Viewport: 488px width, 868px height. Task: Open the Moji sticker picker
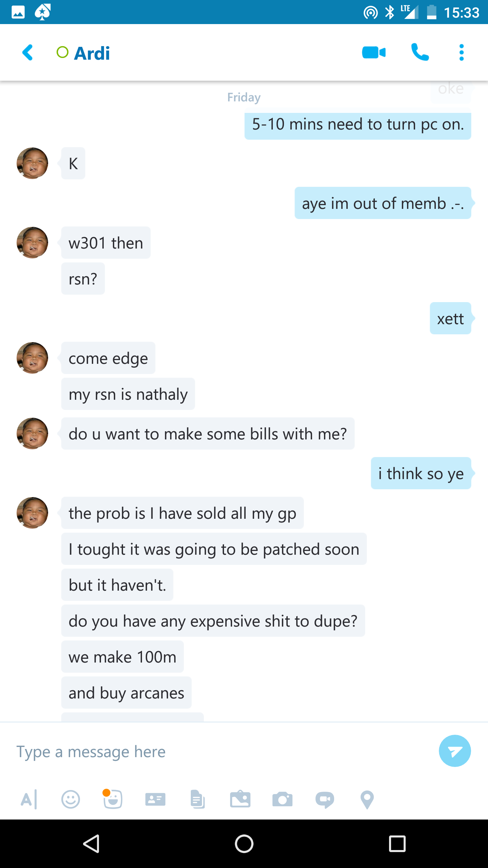pyautogui.click(x=113, y=799)
